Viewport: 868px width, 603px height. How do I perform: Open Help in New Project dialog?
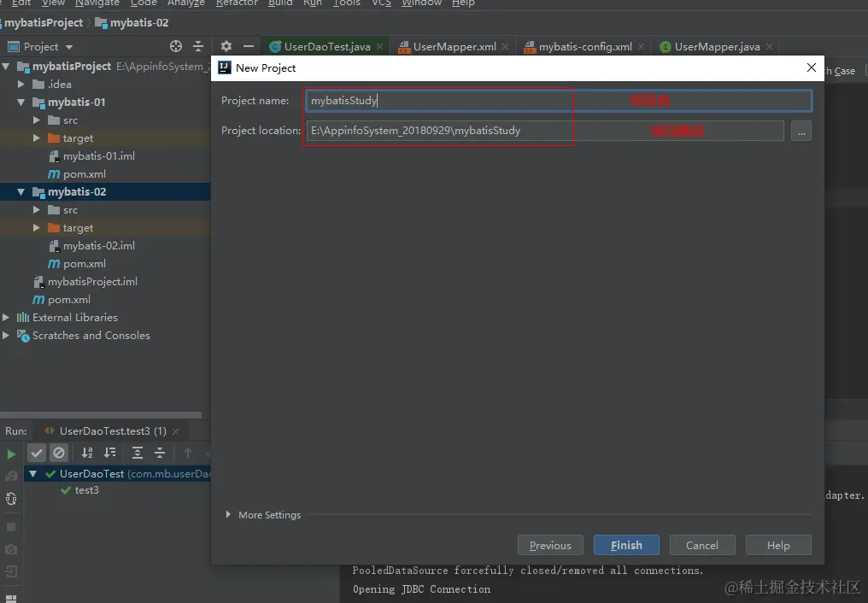pos(778,545)
